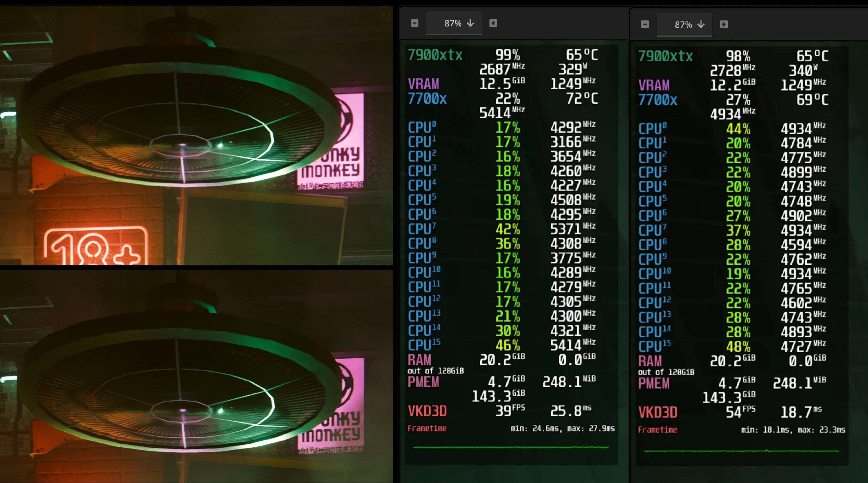The image size is (868, 483).
Task: Click the 46% CPU15 usage value
Action: [507, 346]
